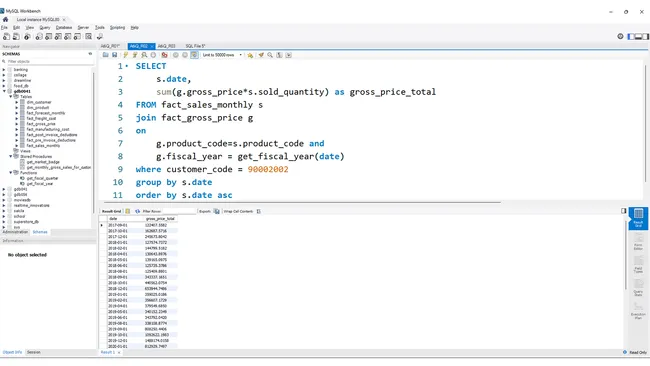Open Field Types side panel icon
Screen dimensions: 650x366
pyautogui.click(x=638, y=264)
